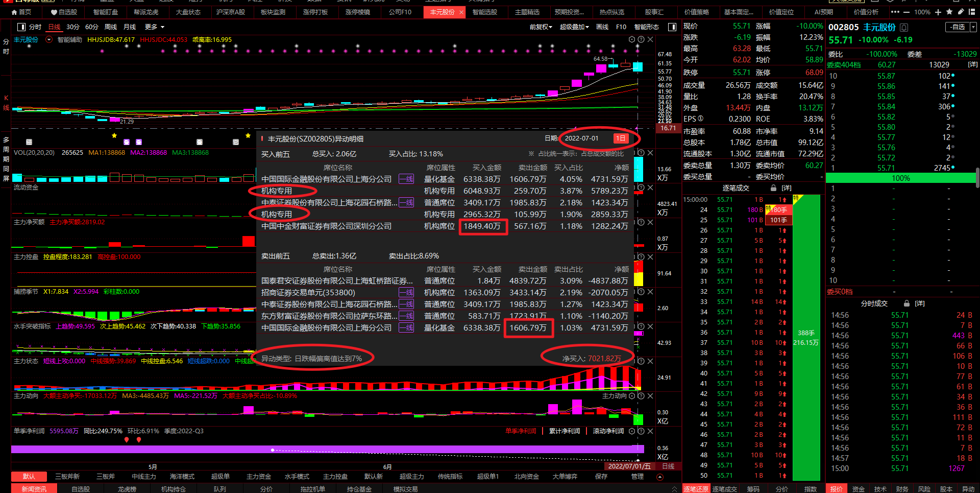Open 分时成交 detail [详] link

920,303
